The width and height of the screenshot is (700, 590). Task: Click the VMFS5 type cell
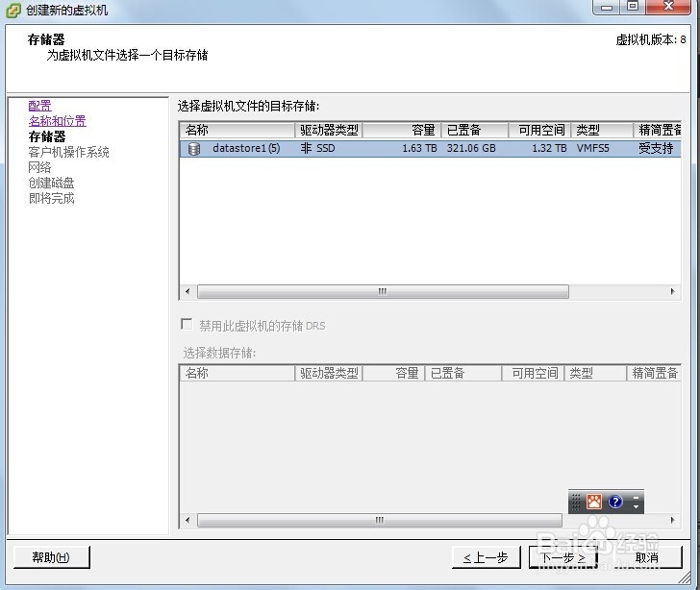point(593,148)
